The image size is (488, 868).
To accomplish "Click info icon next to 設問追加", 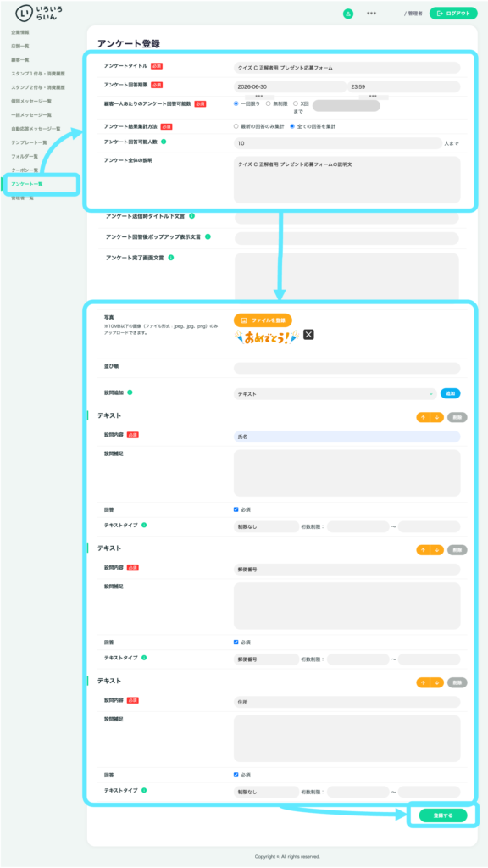I will 130,392.
